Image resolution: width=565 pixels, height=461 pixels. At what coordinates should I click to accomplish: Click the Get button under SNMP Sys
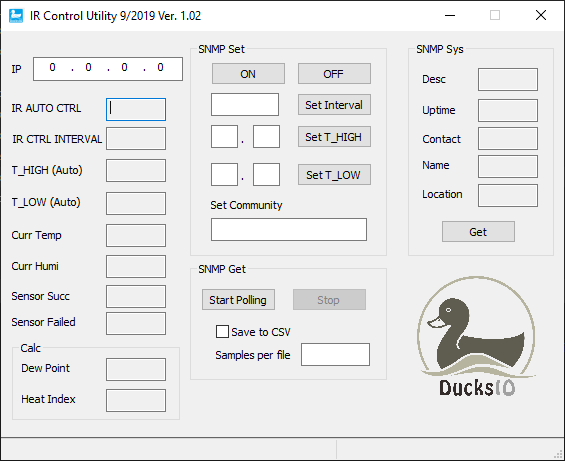tap(478, 231)
